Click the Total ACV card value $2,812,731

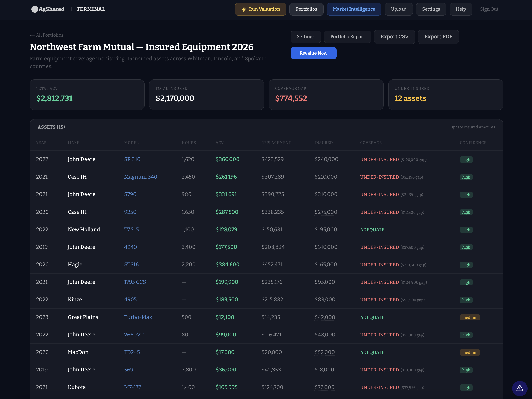point(54,98)
